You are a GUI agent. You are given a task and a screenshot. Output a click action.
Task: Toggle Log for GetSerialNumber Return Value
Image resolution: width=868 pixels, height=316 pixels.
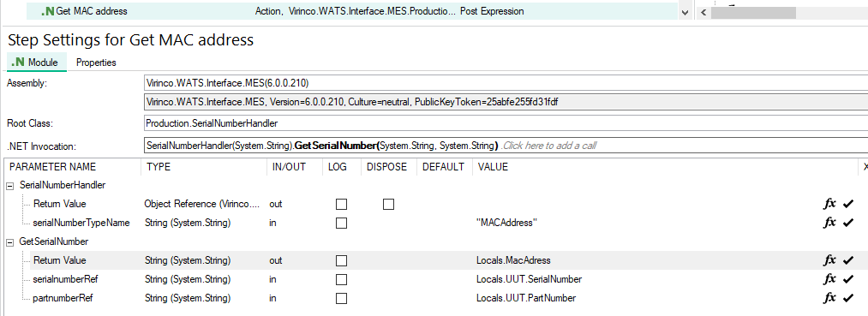coord(342,260)
